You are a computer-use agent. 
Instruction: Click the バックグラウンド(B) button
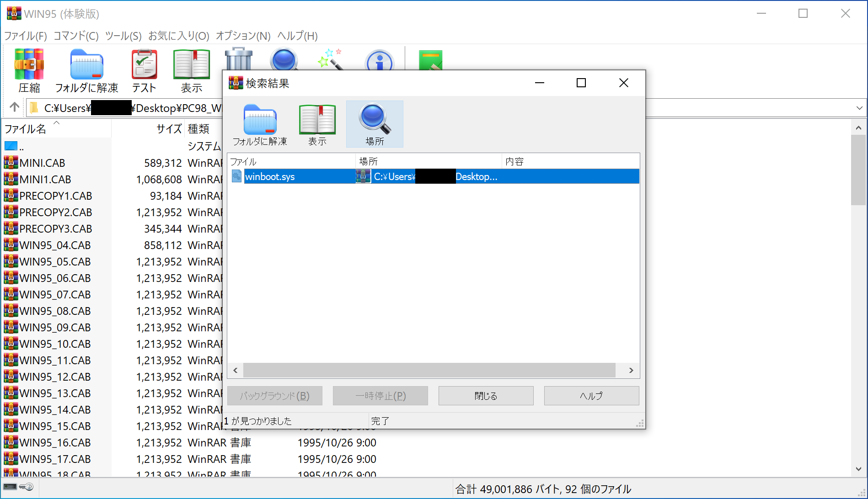(x=274, y=396)
